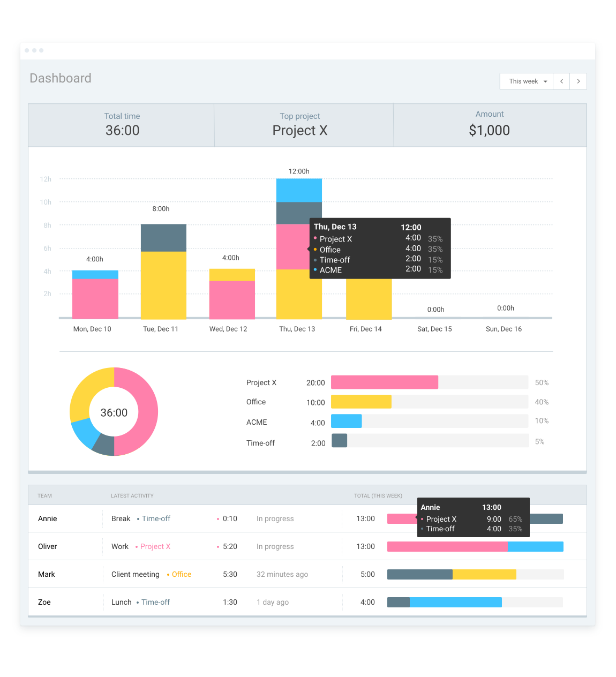Click the Time-off dot in Annie's popup tooltip
Image resolution: width=616 pixels, height=677 pixels.
pyautogui.click(x=423, y=529)
